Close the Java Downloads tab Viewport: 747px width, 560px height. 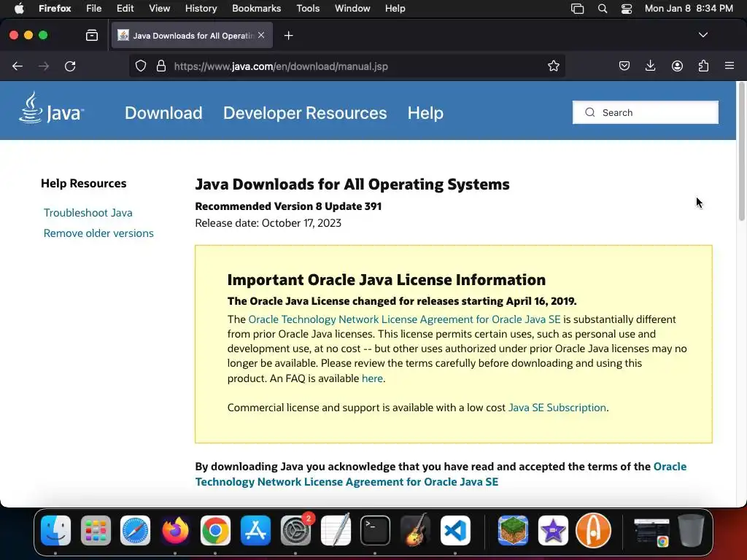[261, 35]
